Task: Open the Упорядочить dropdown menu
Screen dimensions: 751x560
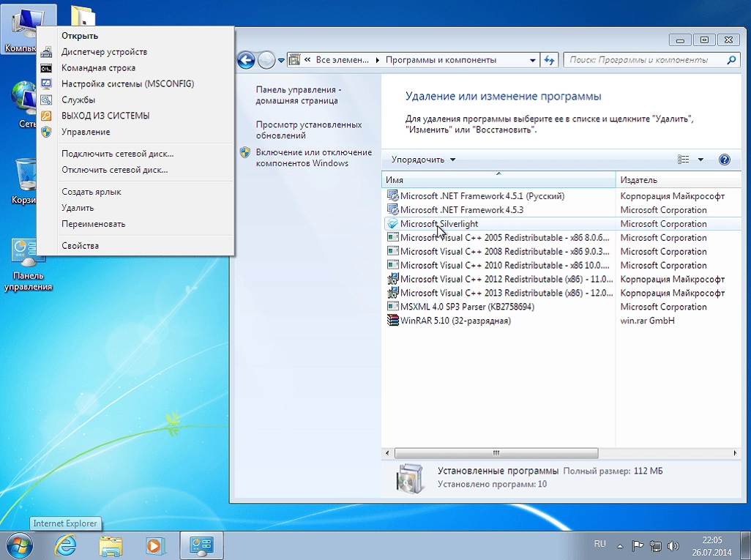Action: click(423, 160)
